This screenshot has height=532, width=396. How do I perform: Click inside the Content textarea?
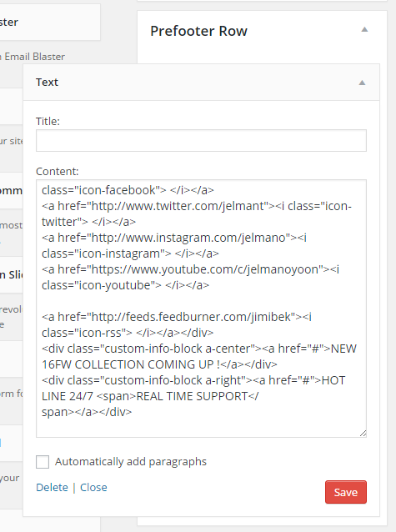[201, 309]
